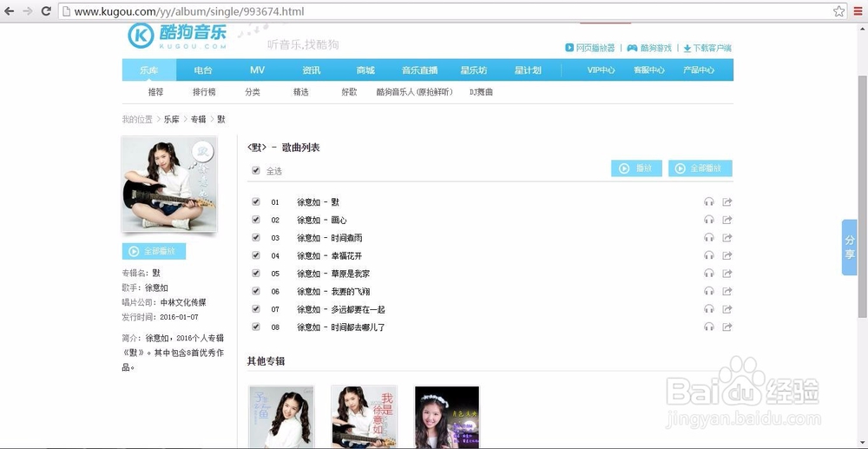Image resolution: width=868 pixels, height=449 pixels.
Task: Uncheck song 03 时间煮雨 checkbox
Action: 256,237
